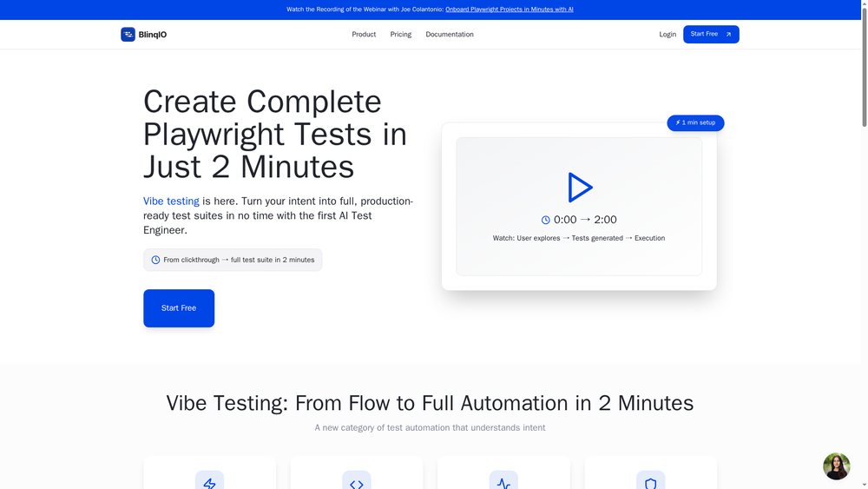This screenshot has width=868, height=489.
Task: Click the '0:00 → 2:00' timer text
Action: (x=585, y=220)
